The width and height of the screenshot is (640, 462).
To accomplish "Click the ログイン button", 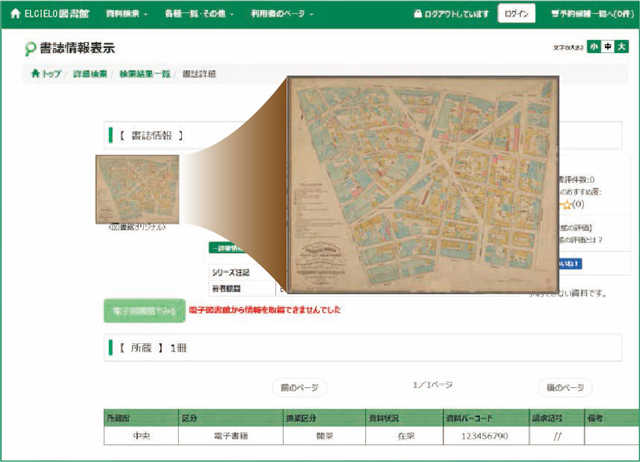I will click(x=516, y=13).
